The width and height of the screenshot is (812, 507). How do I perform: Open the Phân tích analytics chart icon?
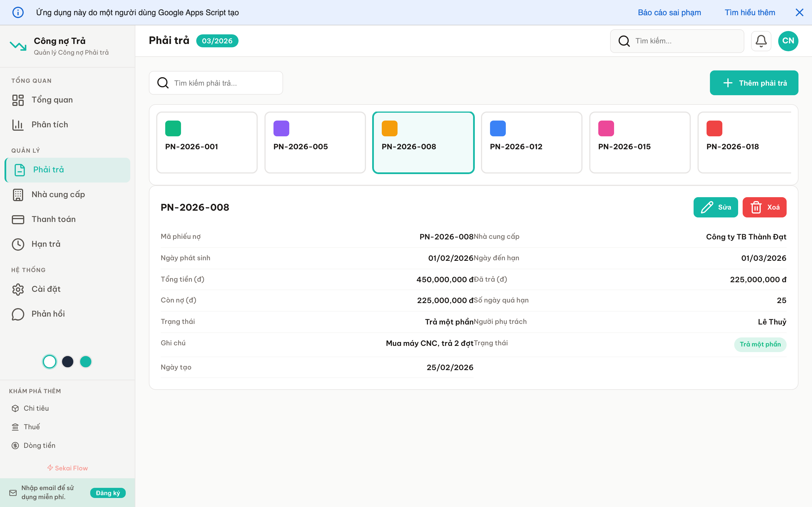tap(18, 124)
